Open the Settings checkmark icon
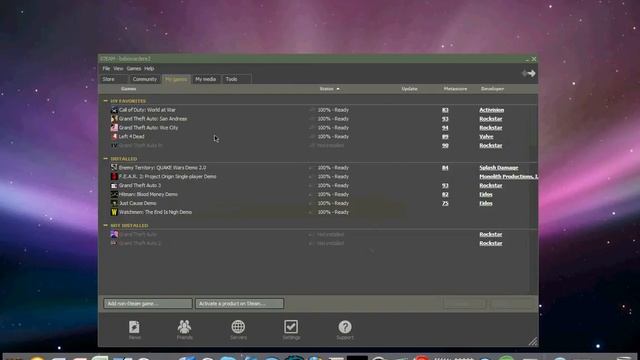This screenshot has width=640, height=360. click(x=291, y=327)
